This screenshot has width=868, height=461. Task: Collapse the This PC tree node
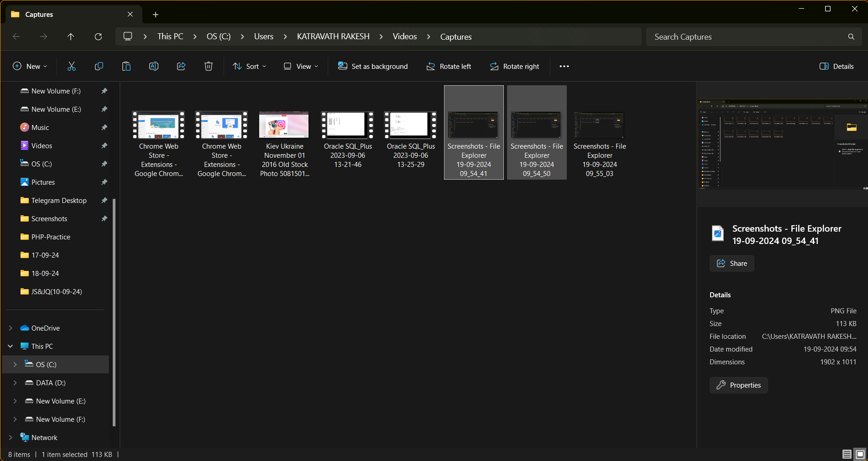[10, 346]
